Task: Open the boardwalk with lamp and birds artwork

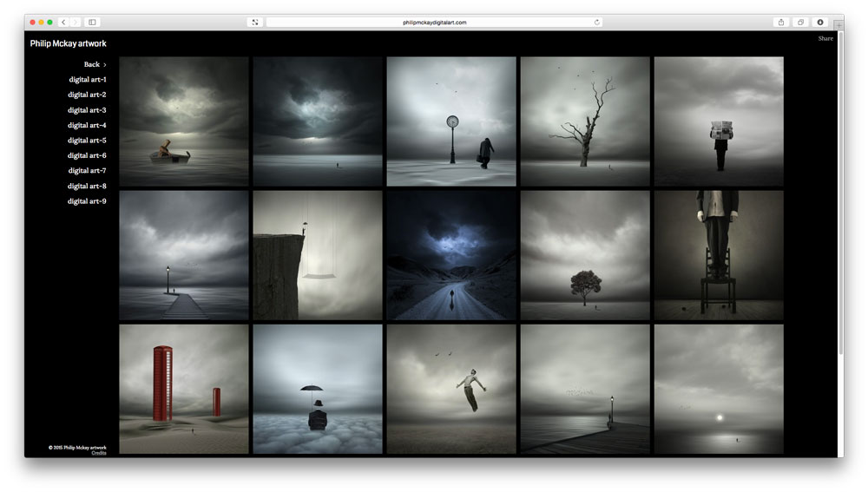Action: coord(585,389)
